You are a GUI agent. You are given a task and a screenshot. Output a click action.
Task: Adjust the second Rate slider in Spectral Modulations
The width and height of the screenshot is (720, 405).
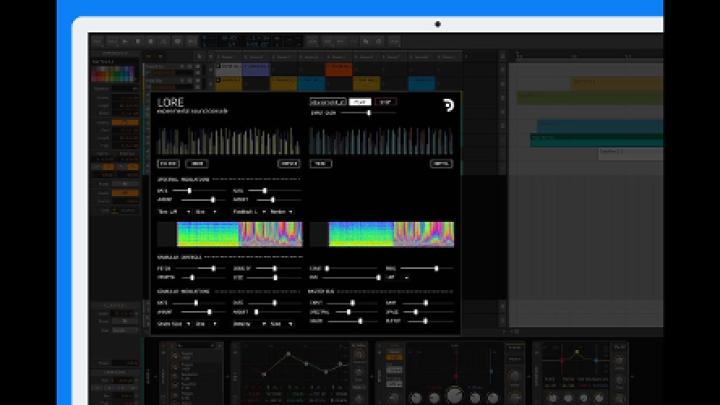(275, 191)
